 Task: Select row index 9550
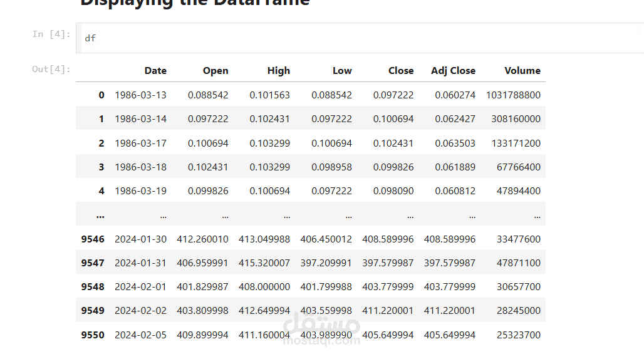tap(93, 335)
